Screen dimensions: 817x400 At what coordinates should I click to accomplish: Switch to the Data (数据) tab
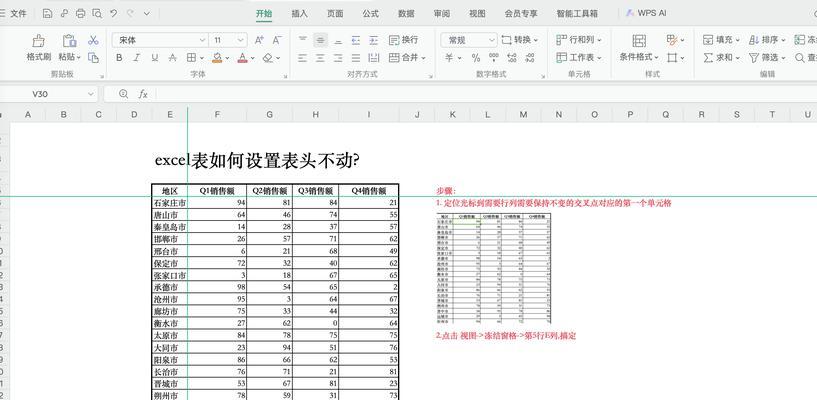click(406, 14)
